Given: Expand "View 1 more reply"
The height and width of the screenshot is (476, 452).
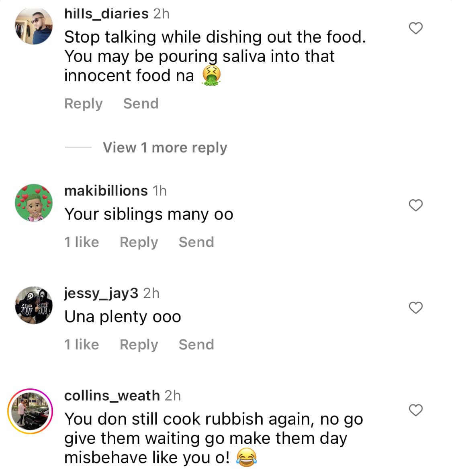Looking at the screenshot, I should click(165, 147).
